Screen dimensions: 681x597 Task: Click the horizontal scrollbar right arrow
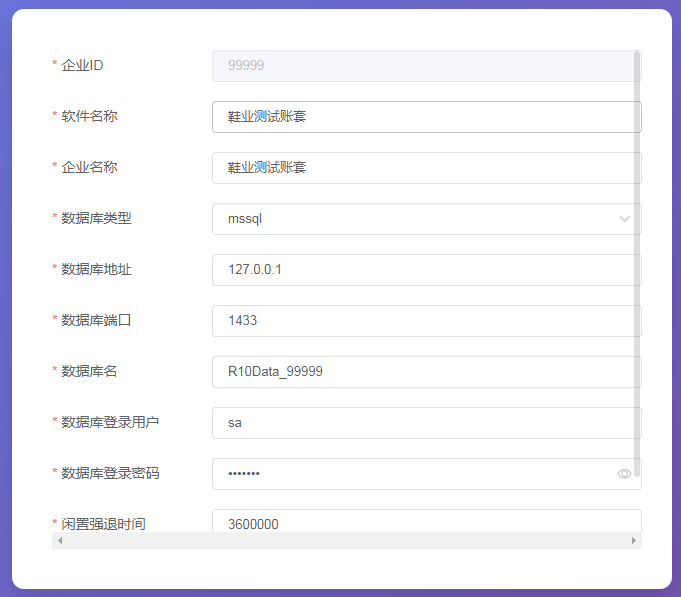(633, 541)
